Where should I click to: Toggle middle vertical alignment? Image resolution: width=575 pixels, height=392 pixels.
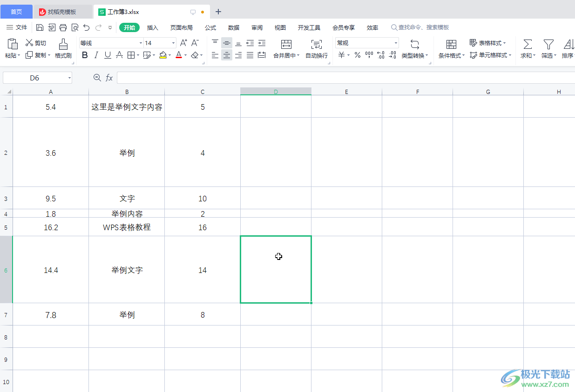click(227, 43)
